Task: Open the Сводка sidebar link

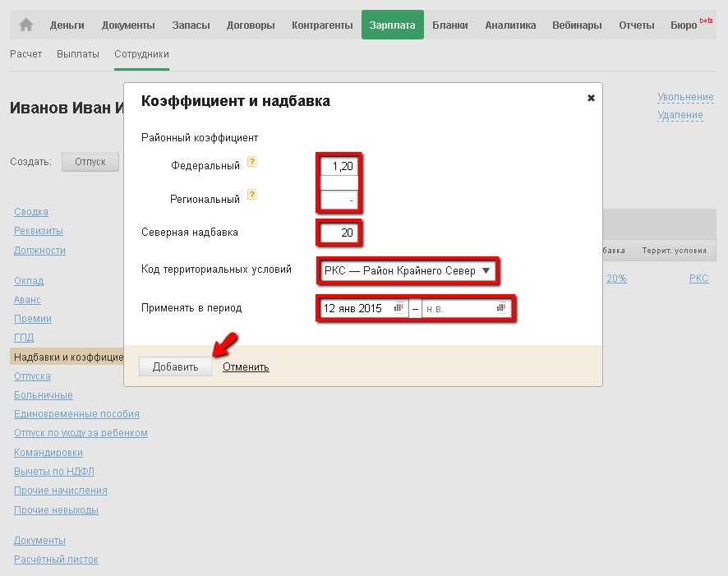Action: click(31, 212)
